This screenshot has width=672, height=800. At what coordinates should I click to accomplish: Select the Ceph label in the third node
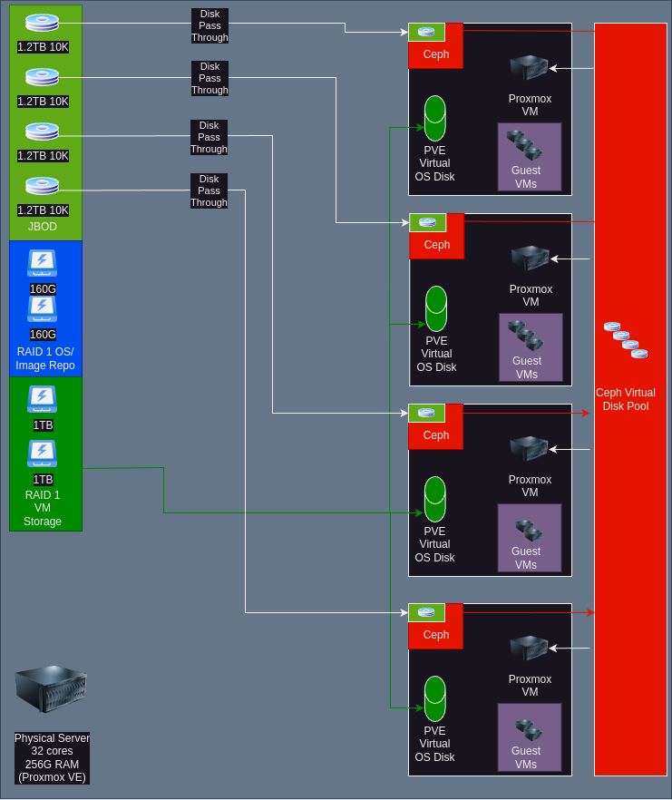(436, 435)
